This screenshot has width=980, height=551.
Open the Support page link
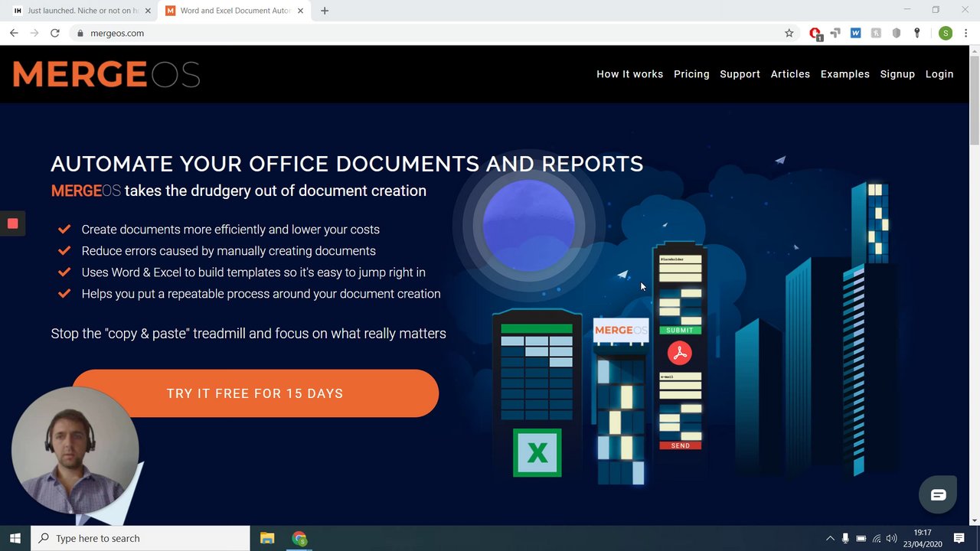(740, 74)
